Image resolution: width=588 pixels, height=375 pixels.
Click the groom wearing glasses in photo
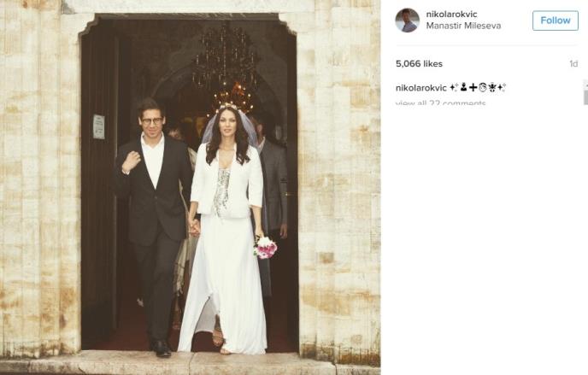click(x=154, y=225)
